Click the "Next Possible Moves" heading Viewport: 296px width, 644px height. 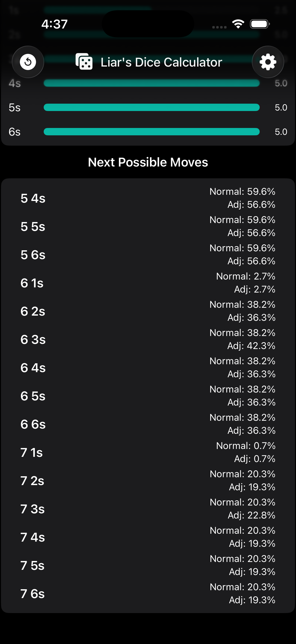[148, 162]
